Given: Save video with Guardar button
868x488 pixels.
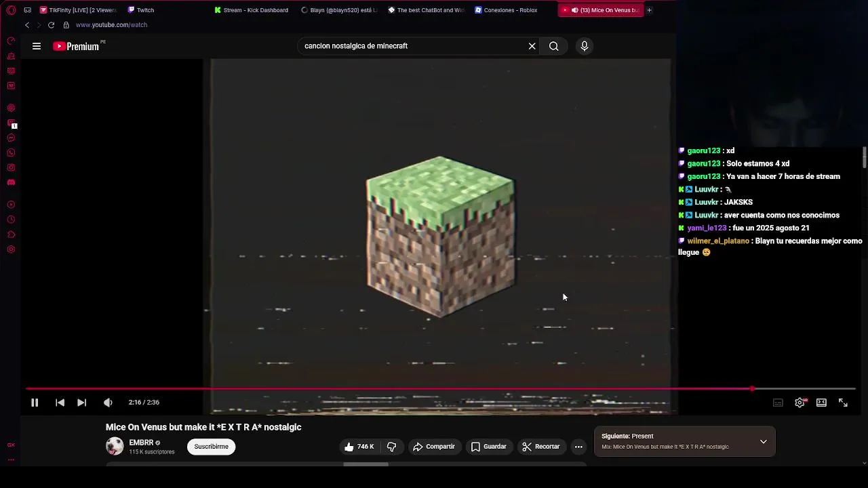Looking at the screenshot, I should pos(489,447).
